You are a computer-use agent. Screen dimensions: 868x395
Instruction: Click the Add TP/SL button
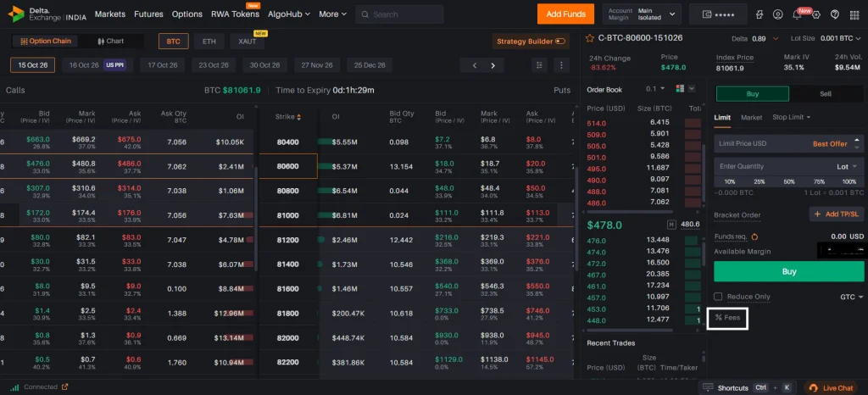click(x=837, y=214)
